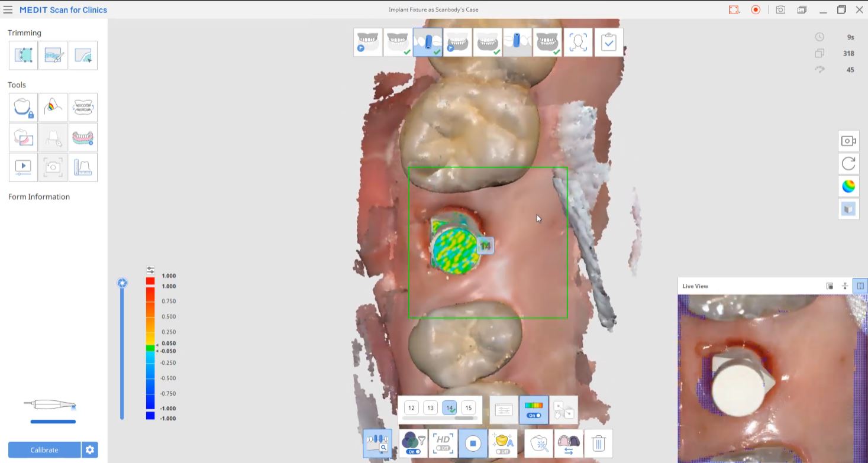The height and width of the screenshot is (463, 868).
Task: Open the measurement ruler tool
Action: coord(83,167)
